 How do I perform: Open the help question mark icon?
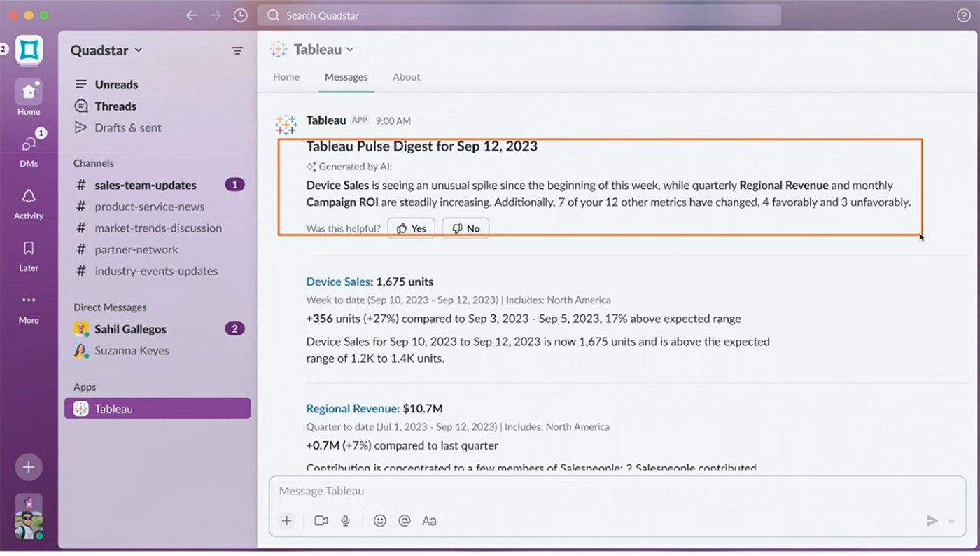coord(964,15)
